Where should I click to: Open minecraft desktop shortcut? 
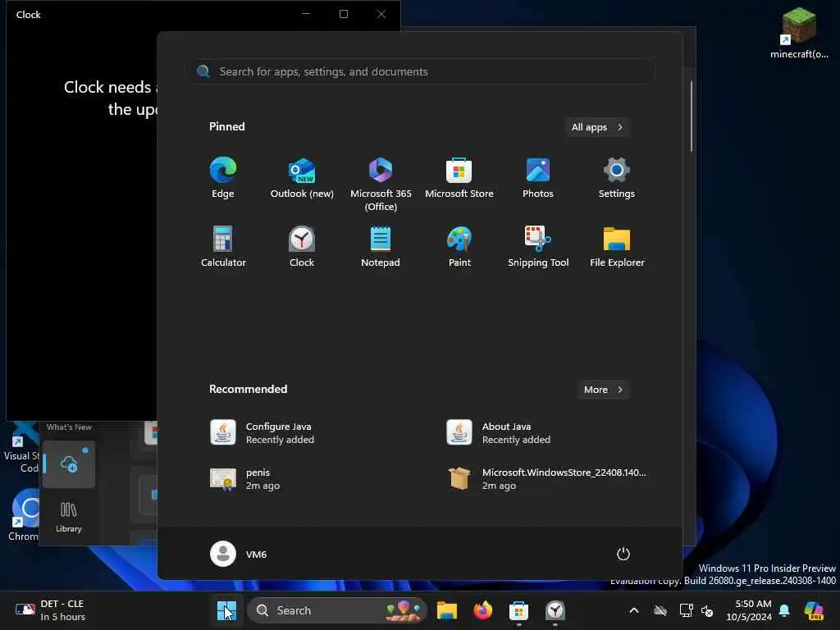[x=799, y=33]
